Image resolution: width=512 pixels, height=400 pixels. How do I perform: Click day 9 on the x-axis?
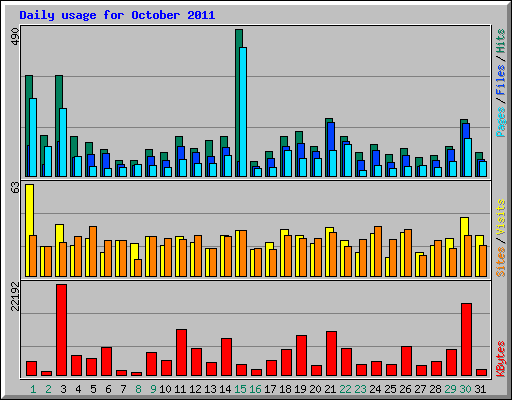[153, 389]
